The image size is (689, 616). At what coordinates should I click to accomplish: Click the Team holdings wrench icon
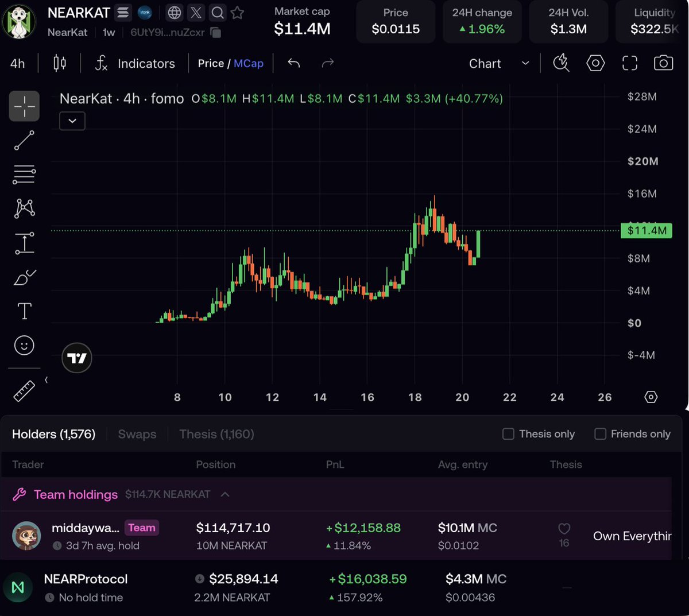[20, 494]
